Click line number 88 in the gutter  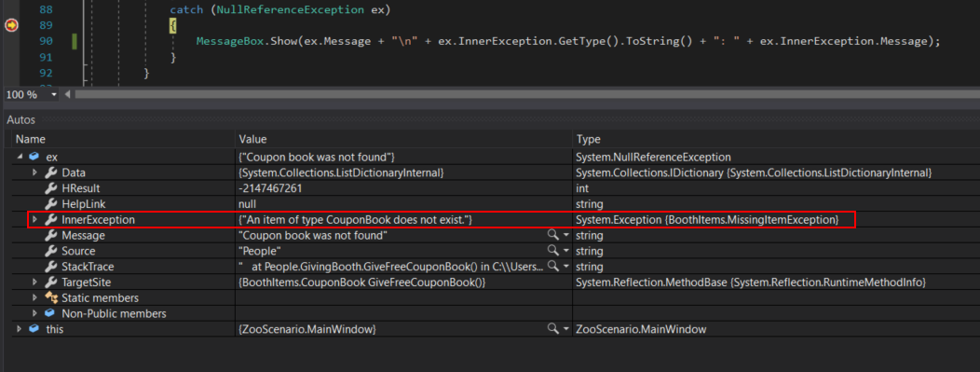[x=47, y=10]
